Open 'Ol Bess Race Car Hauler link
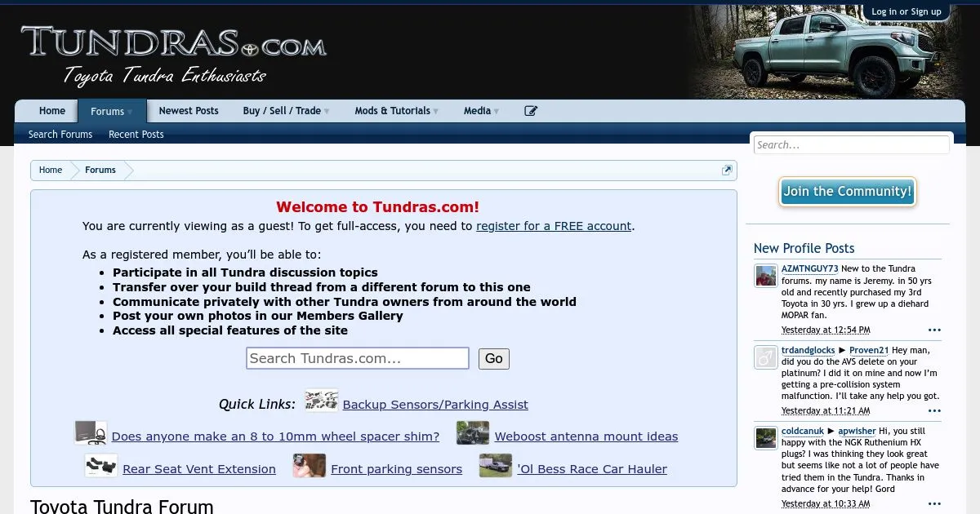The height and width of the screenshot is (514, 980). click(592, 469)
